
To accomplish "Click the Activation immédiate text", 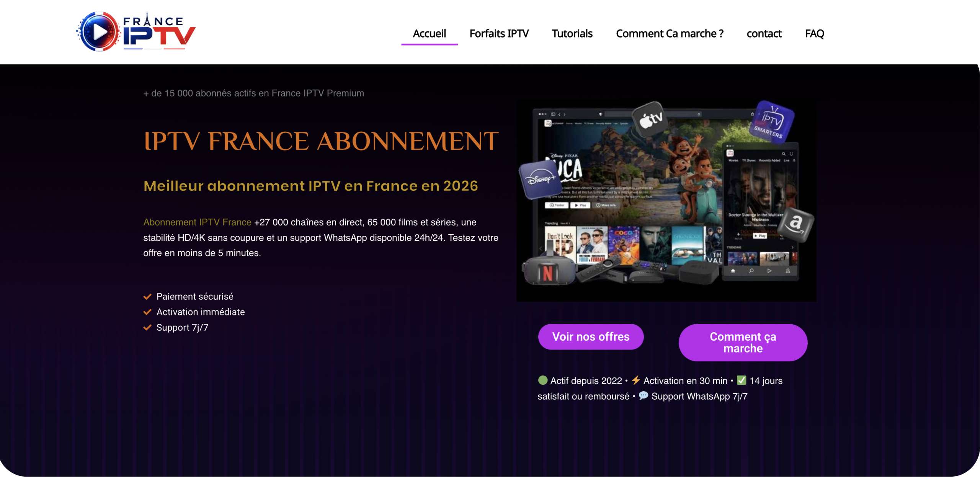I will (x=201, y=312).
